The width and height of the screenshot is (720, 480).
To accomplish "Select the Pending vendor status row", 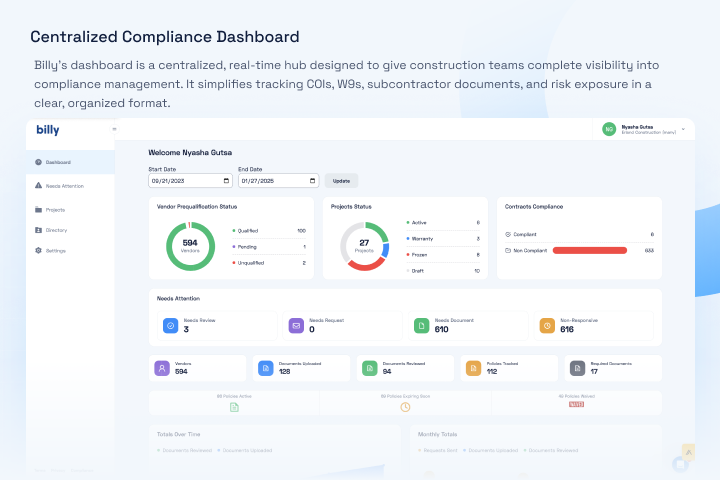I will pyautogui.click(x=269, y=247).
